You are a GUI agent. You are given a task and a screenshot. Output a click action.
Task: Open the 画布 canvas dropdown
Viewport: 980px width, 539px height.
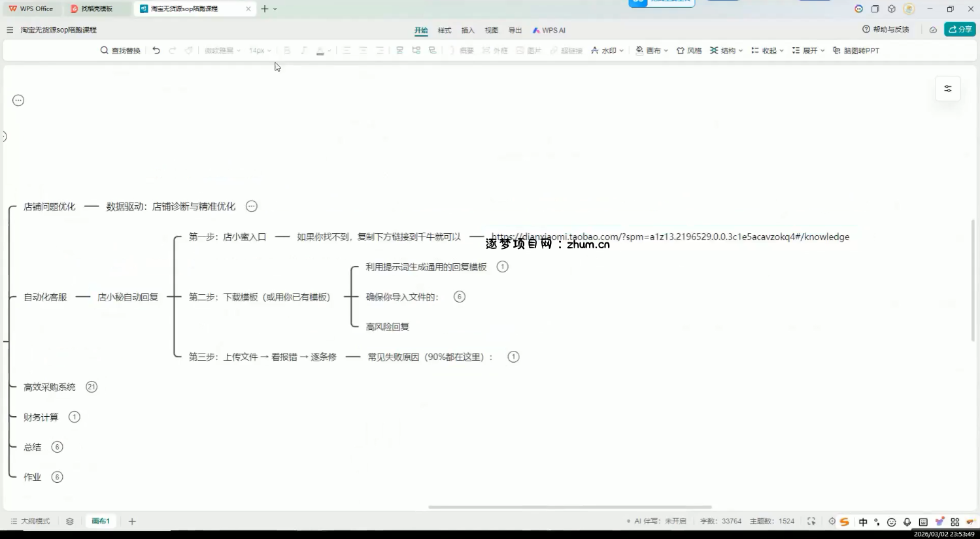[x=652, y=50]
